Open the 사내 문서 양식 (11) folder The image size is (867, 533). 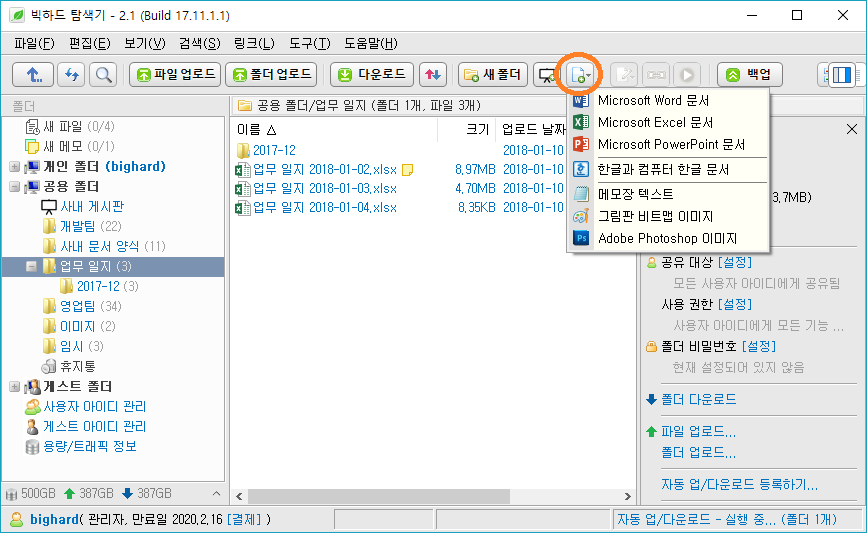pos(104,246)
